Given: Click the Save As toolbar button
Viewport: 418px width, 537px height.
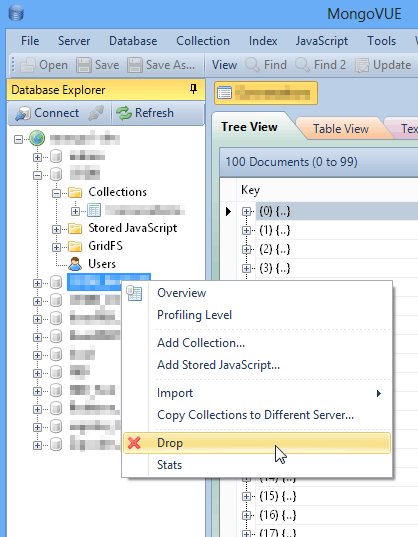Looking at the screenshot, I should [x=161, y=65].
